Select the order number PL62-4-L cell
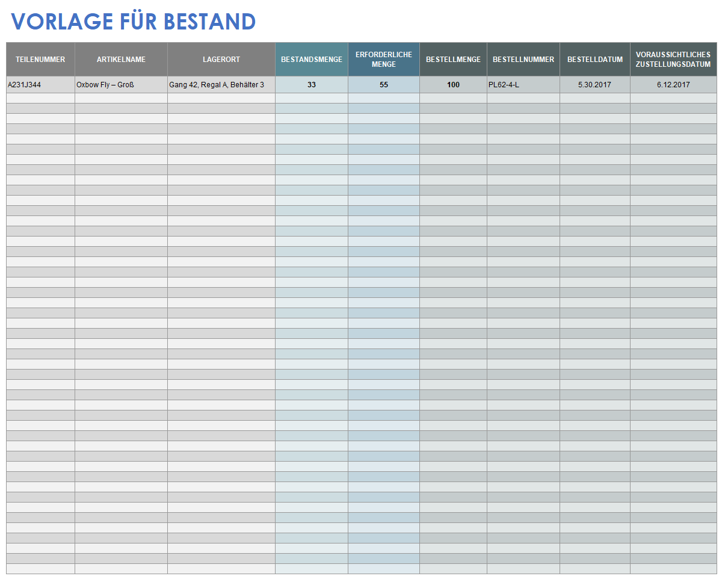Screen dimensions: 728x579 click(523, 85)
